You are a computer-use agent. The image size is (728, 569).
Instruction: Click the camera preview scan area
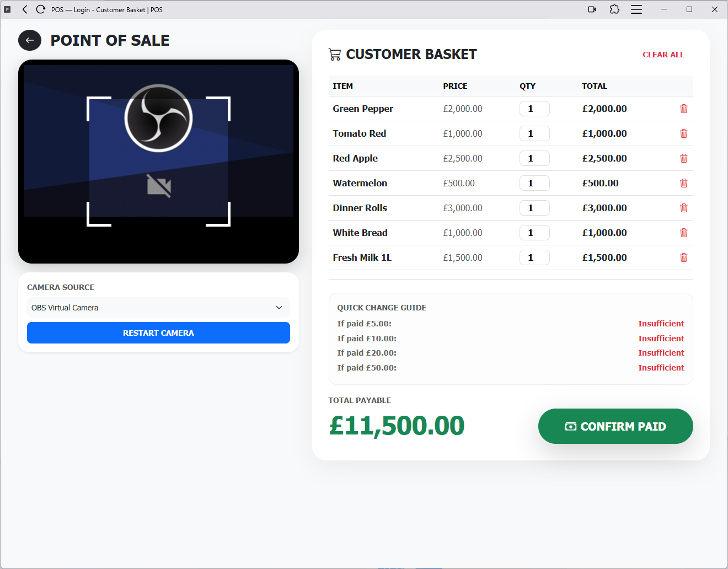(158, 161)
